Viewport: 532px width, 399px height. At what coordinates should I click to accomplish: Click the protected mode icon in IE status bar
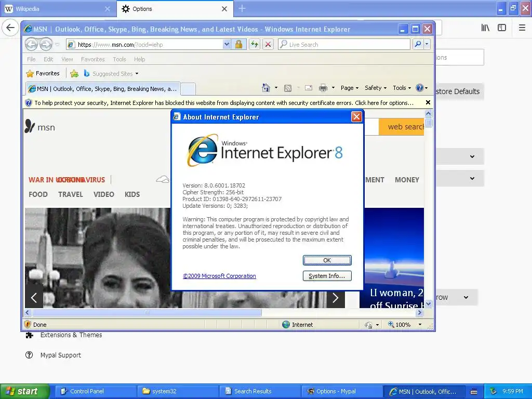368,325
